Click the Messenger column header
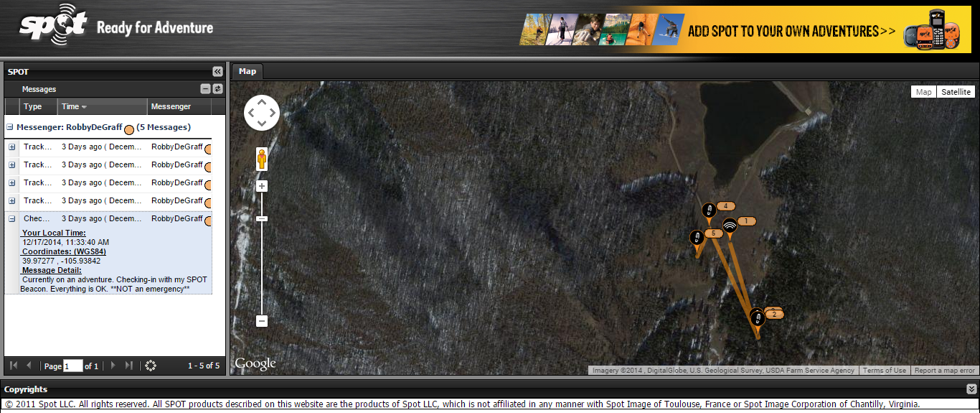This screenshot has width=980, height=413. (x=179, y=106)
